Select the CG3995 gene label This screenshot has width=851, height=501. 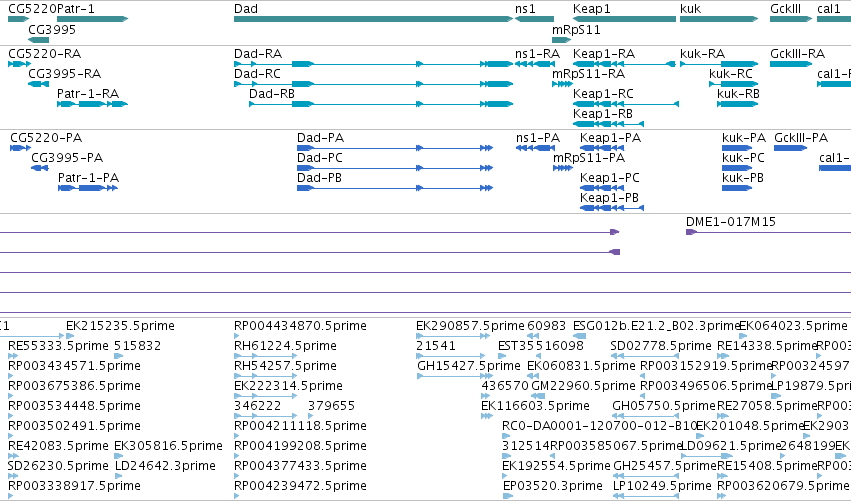coord(52,29)
